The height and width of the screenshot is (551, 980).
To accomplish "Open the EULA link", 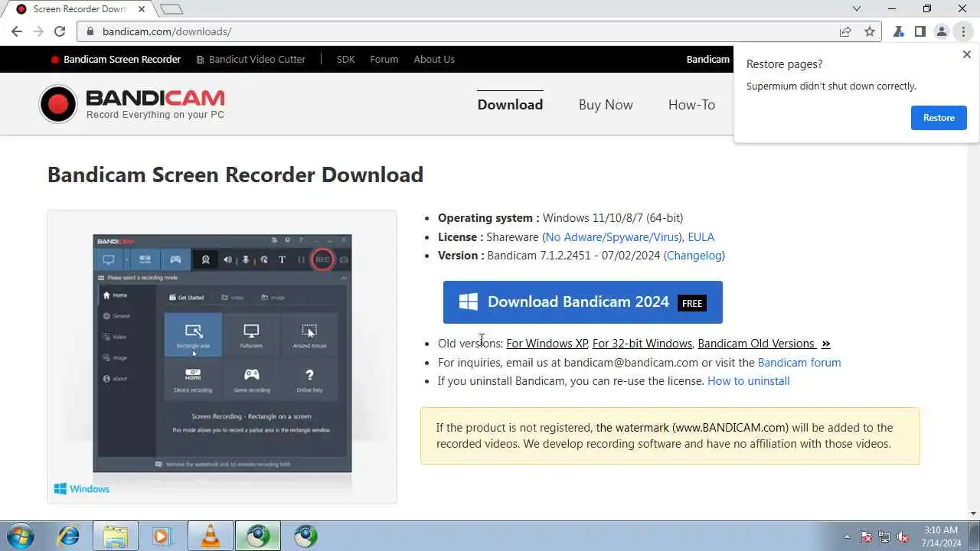I will 701,237.
